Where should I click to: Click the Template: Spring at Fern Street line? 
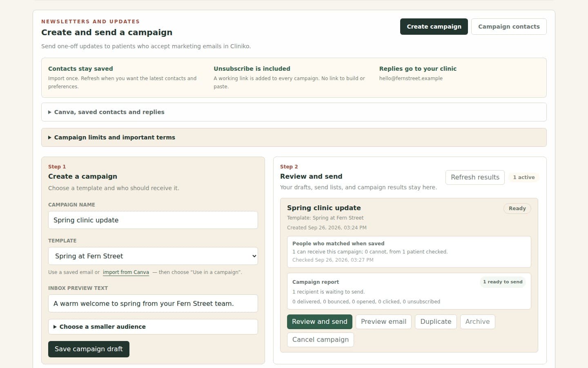click(x=325, y=218)
